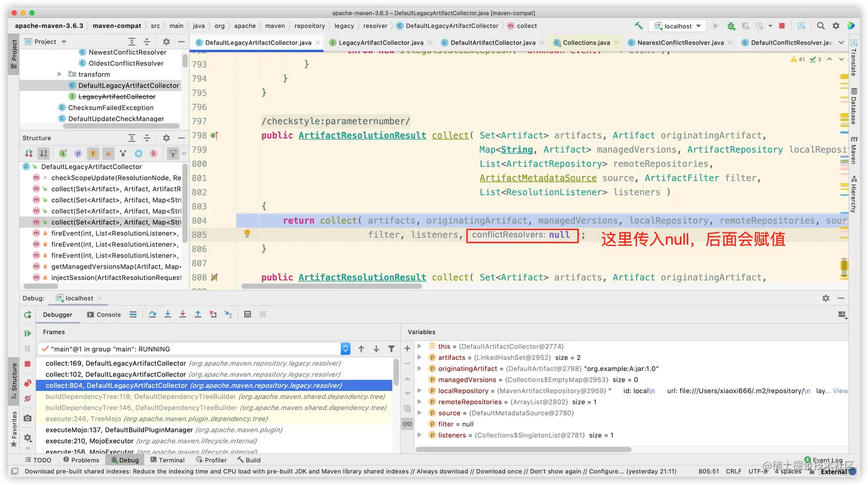Click the Build project hammer icon
This screenshot has height=485, width=868.
point(638,26)
